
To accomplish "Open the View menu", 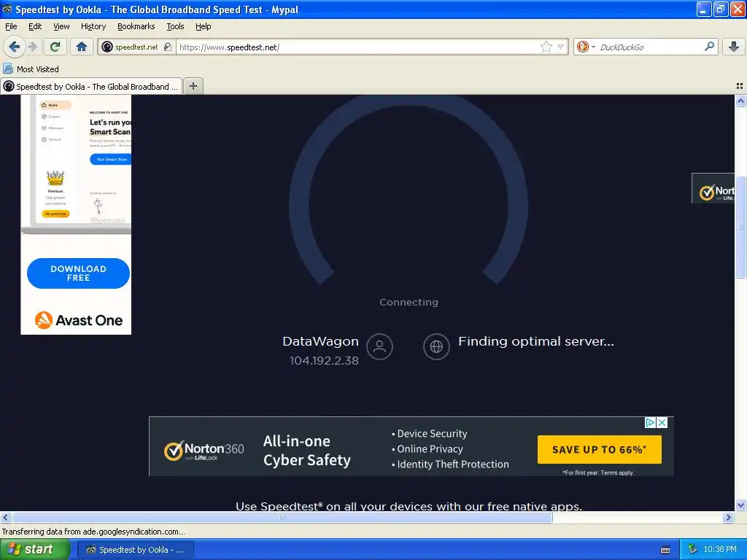I will (x=61, y=26).
